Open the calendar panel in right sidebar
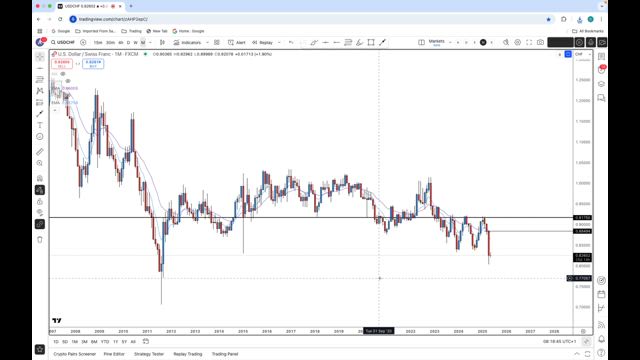This screenshot has width=640, height=360. [601, 294]
